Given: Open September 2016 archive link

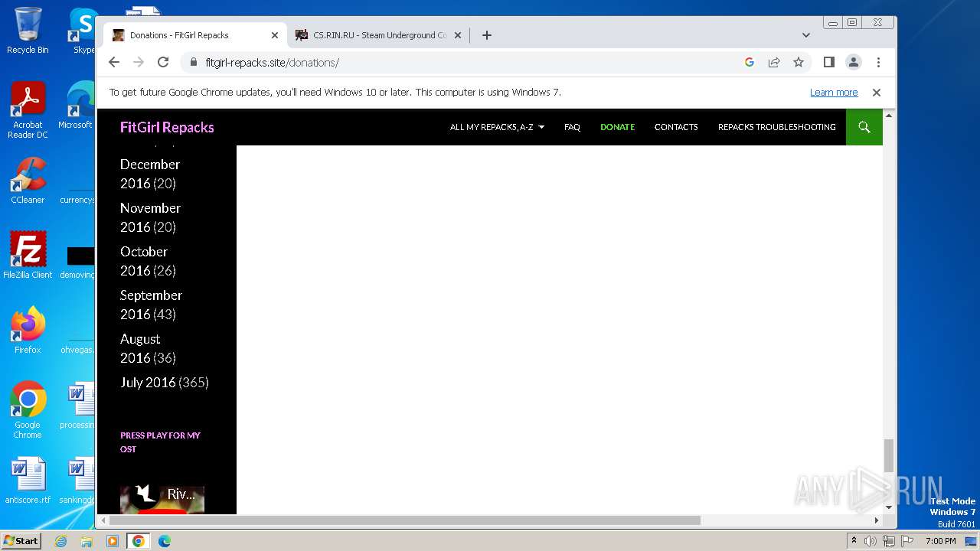Looking at the screenshot, I should [x=151, y=305].
